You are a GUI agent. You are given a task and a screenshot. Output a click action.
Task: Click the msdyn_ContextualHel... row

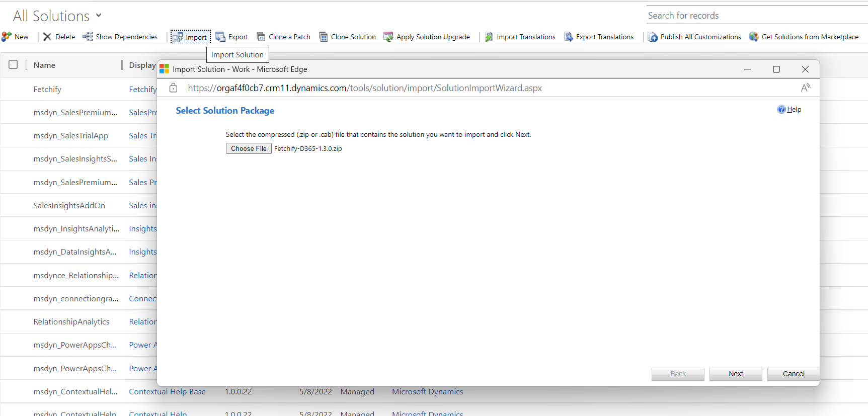[x=75, y=391]
